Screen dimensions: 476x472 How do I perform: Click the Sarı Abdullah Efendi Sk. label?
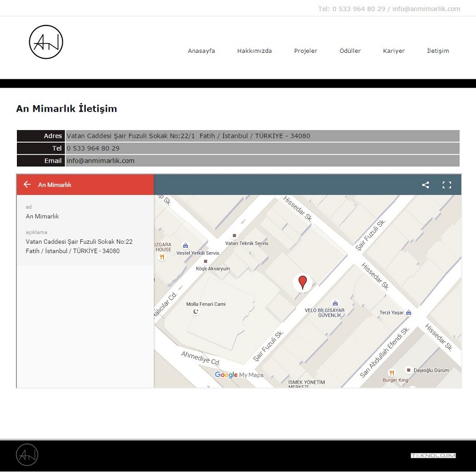(x=385, y=352)
